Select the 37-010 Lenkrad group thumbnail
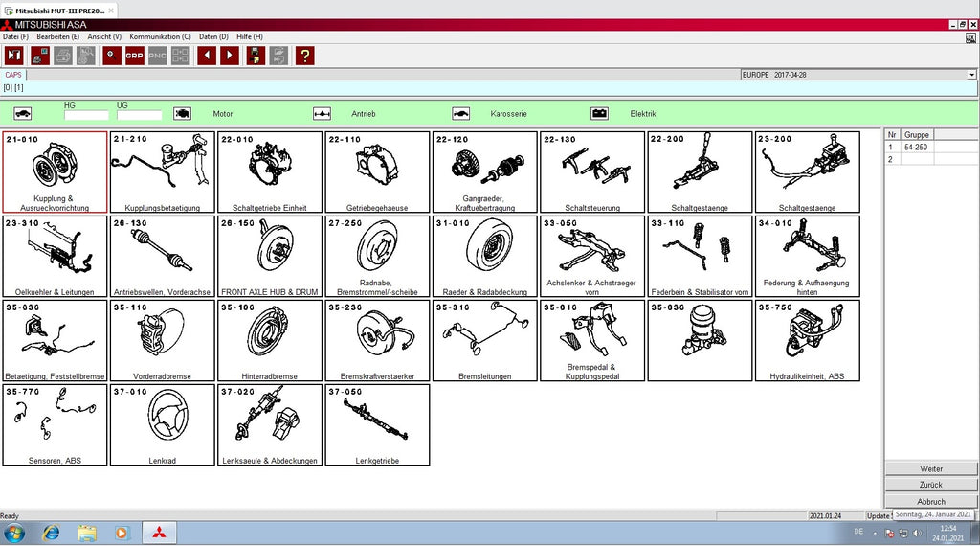The height and width of the screenshot is (546, 980). point(162,424)
